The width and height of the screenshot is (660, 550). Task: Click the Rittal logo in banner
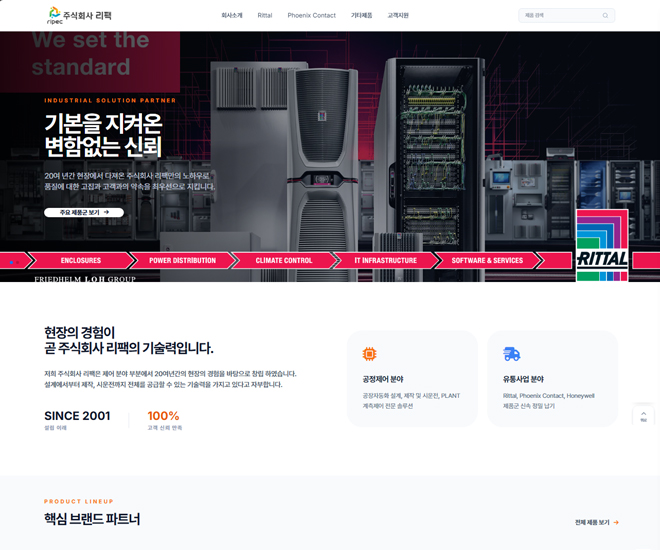[x=602, y=245]
